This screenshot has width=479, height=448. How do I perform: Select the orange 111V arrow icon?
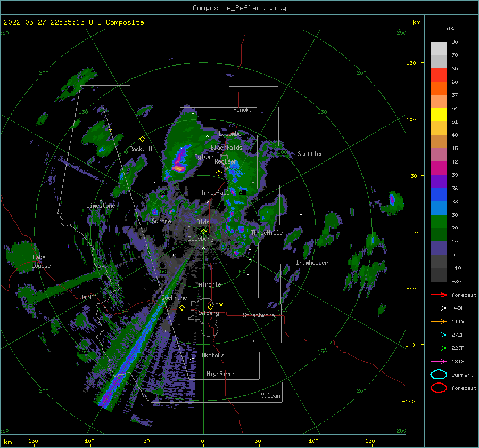(x=439, y=321)
